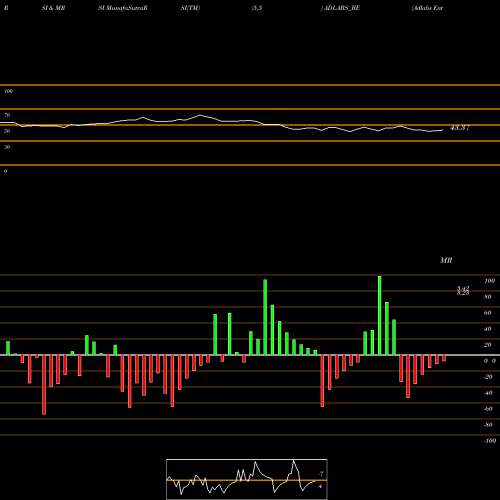Image resolution: width=500 pixels, height=500 pixels.
Task: Click the overlapping 3.42 / 3.28 values
Action: [x=463, y=290]
